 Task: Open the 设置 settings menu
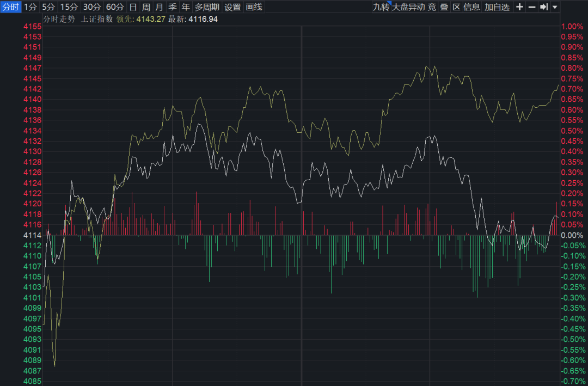[x=232, y=7]
